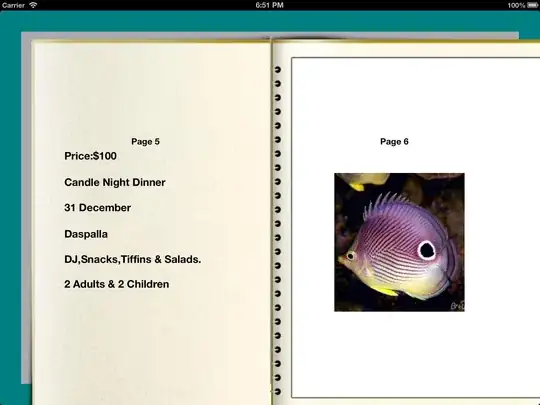The image size is (540, 405).
Task: Select the "Page 5" heading
Action: 145,142
